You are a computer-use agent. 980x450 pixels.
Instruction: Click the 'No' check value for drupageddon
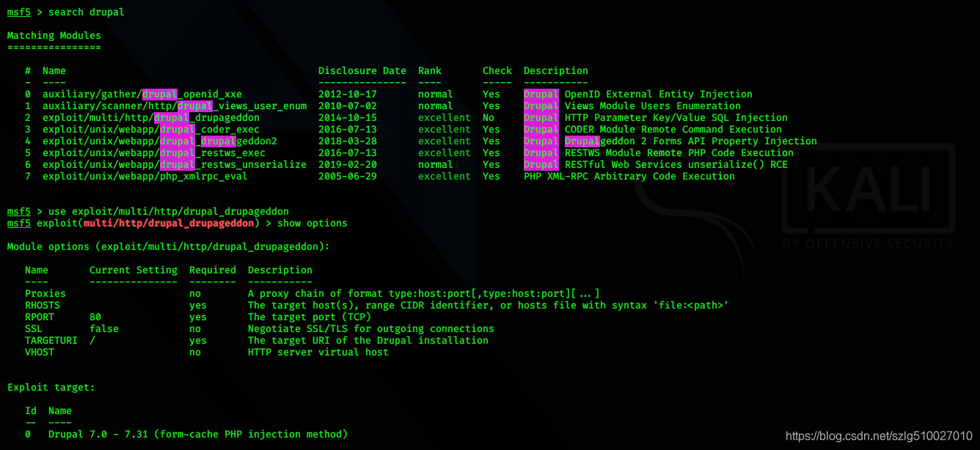click(489, 118)
